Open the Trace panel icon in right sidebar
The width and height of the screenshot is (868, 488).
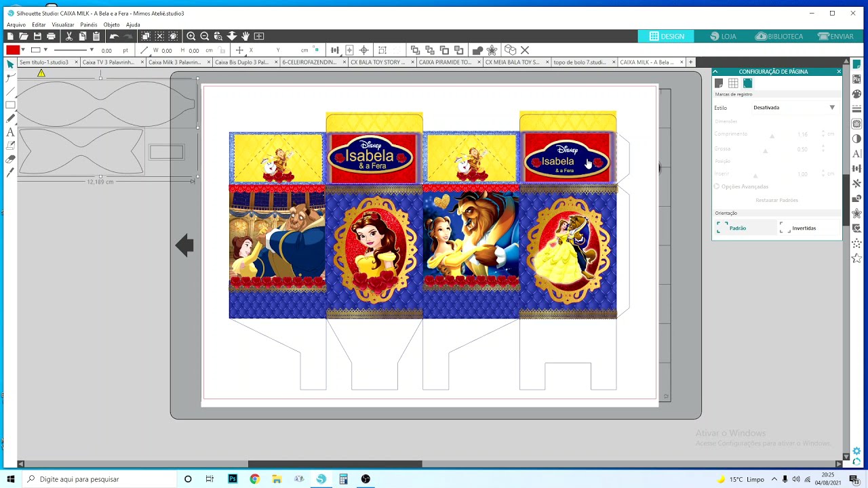857,124
